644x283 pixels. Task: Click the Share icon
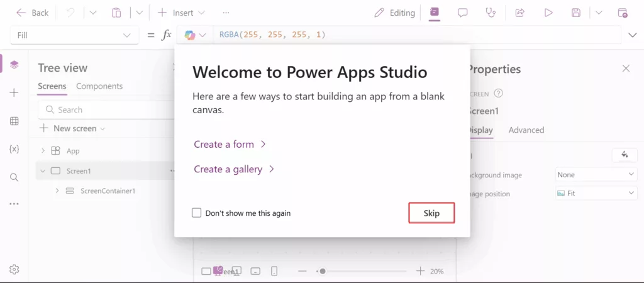(x=519, y=13)
